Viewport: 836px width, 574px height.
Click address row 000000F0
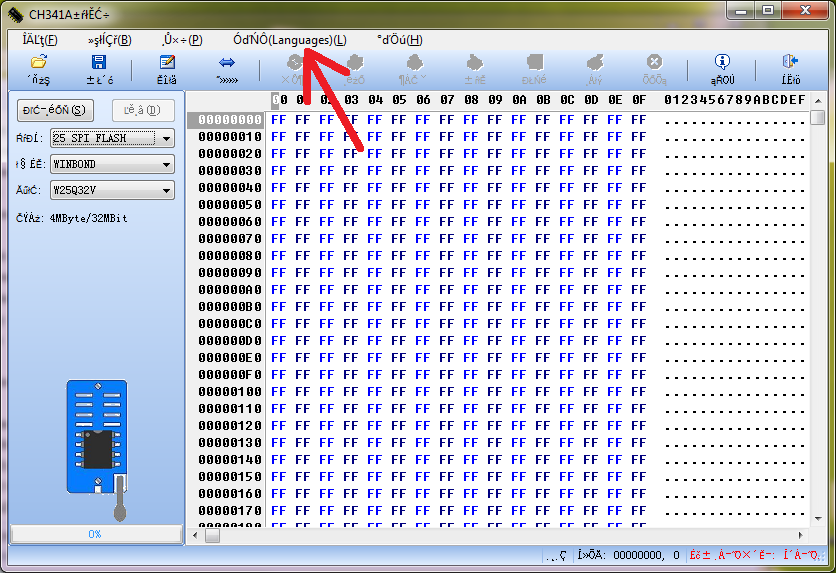point(230,375)
